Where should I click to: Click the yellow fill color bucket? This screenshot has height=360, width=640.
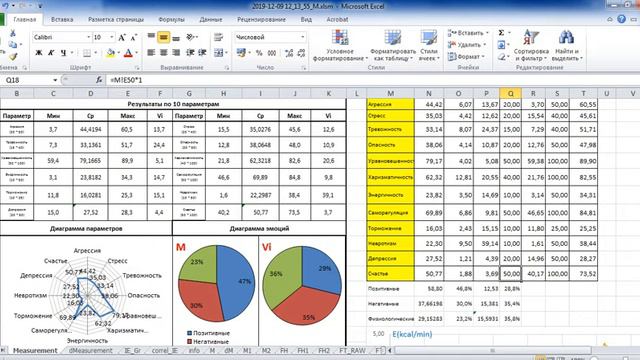pos(110,53)
